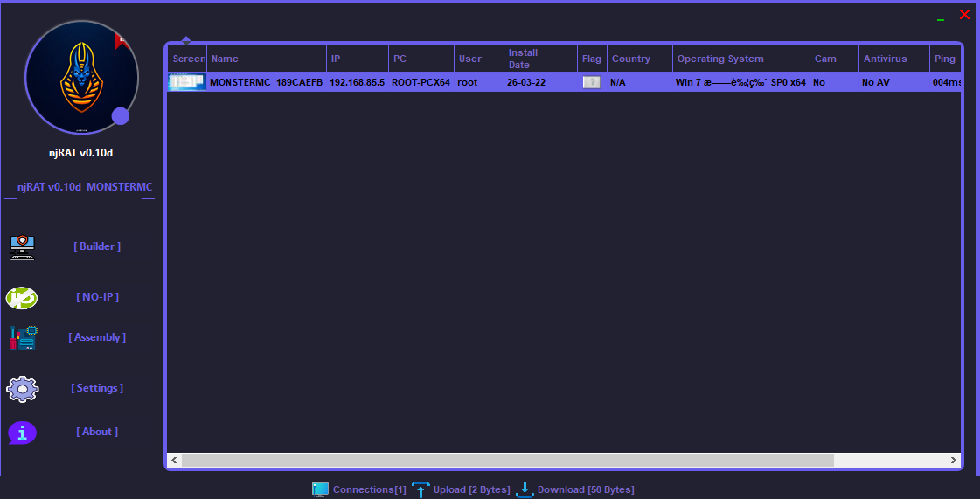
Task: Click the Download arrow icon
Action: (525, 489)
